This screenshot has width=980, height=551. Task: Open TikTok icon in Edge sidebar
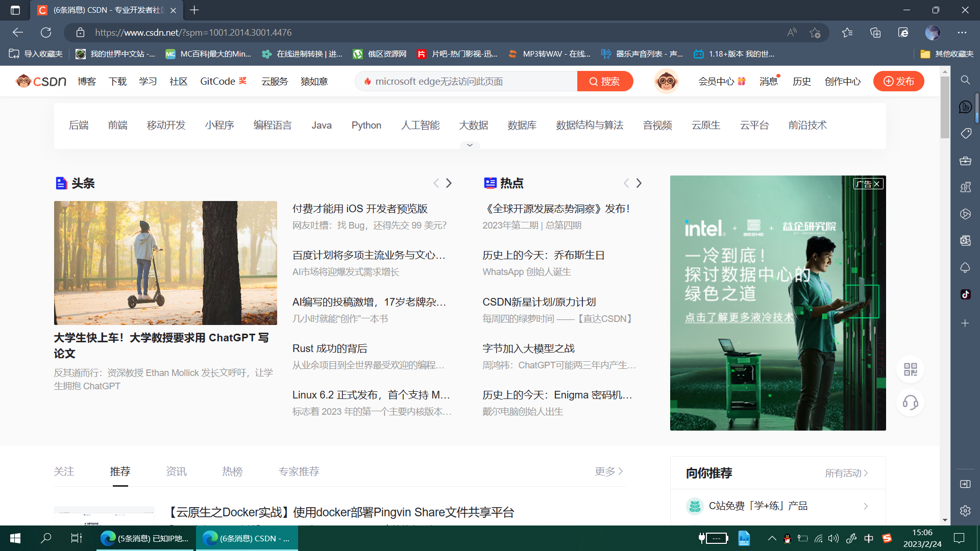point(965,294)
